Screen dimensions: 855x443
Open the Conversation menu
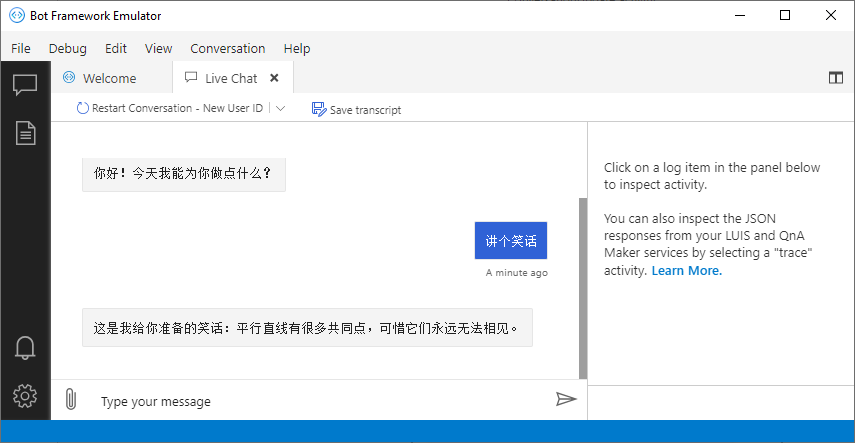(228, 48)
